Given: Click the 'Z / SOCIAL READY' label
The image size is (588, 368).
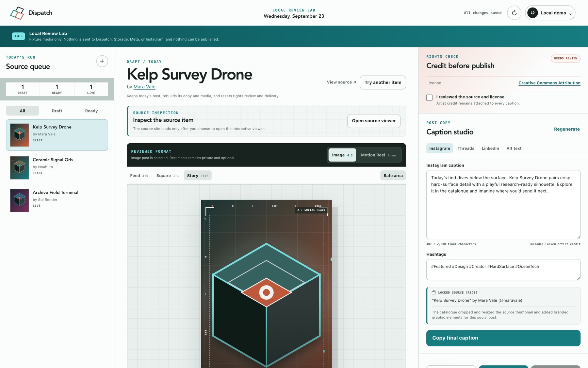Looking at the screenshot, I should coord(311,210).
